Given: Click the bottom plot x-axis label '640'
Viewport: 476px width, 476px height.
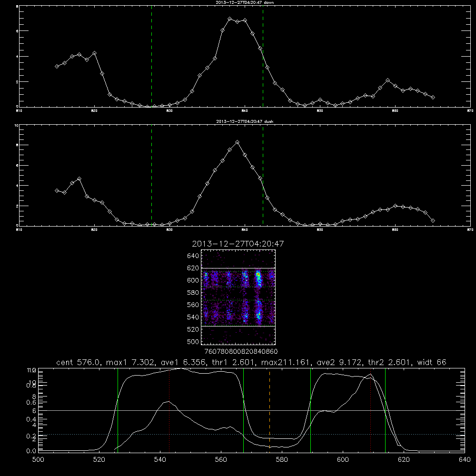Looking at the screenshot, I should [465, 460].
